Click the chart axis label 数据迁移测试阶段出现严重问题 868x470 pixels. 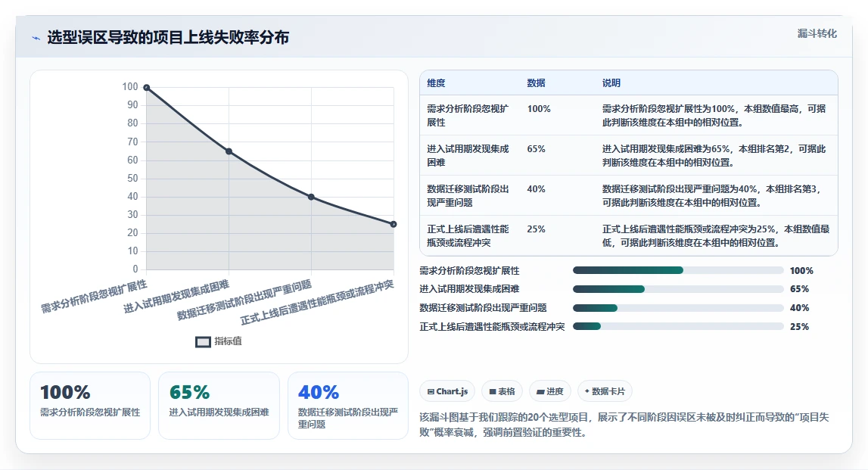pos(244,300)
